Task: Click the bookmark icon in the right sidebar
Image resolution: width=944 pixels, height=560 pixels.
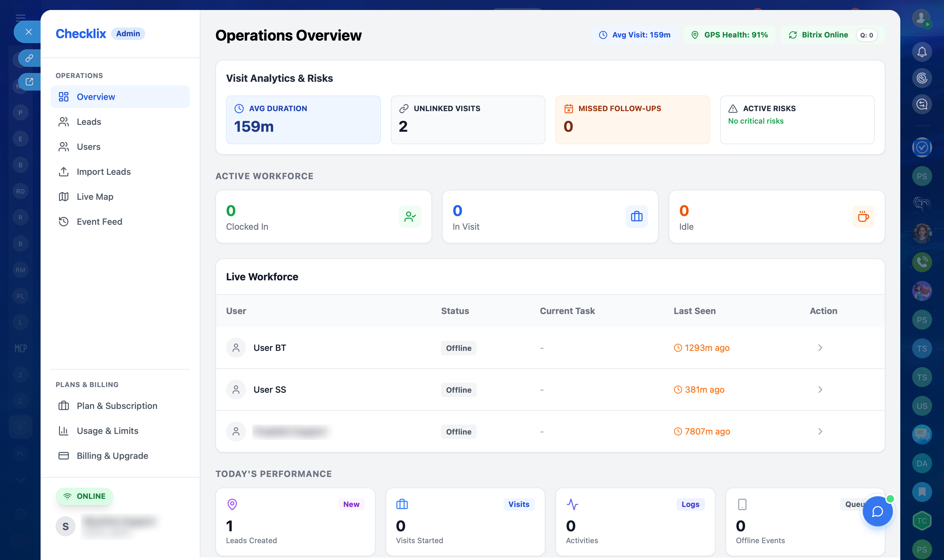Action: point(922,492)
